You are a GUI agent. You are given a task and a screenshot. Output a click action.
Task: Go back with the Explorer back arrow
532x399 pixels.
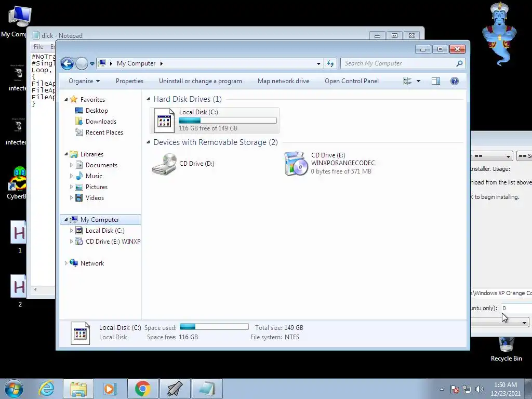pyautogui.click(x=67, y=63)
